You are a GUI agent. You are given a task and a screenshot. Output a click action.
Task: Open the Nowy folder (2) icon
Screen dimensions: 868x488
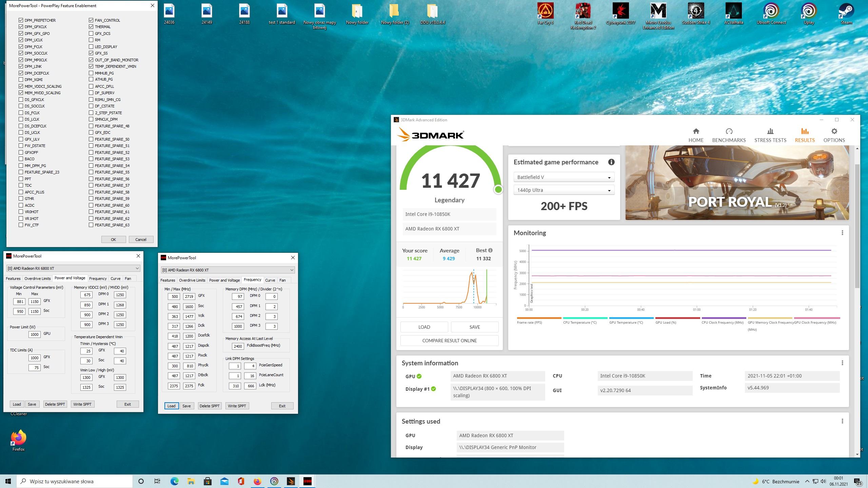395,14
